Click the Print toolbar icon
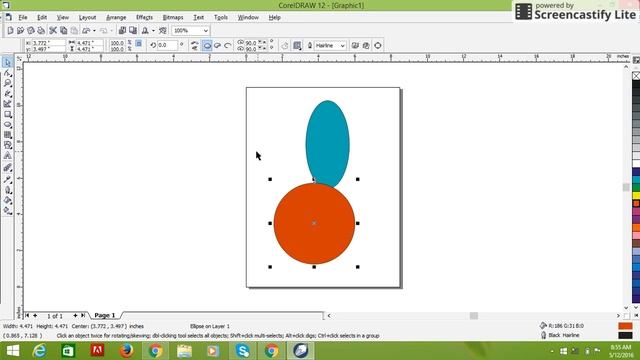Screen dimensions: 640x360 [x=41, y=31]
